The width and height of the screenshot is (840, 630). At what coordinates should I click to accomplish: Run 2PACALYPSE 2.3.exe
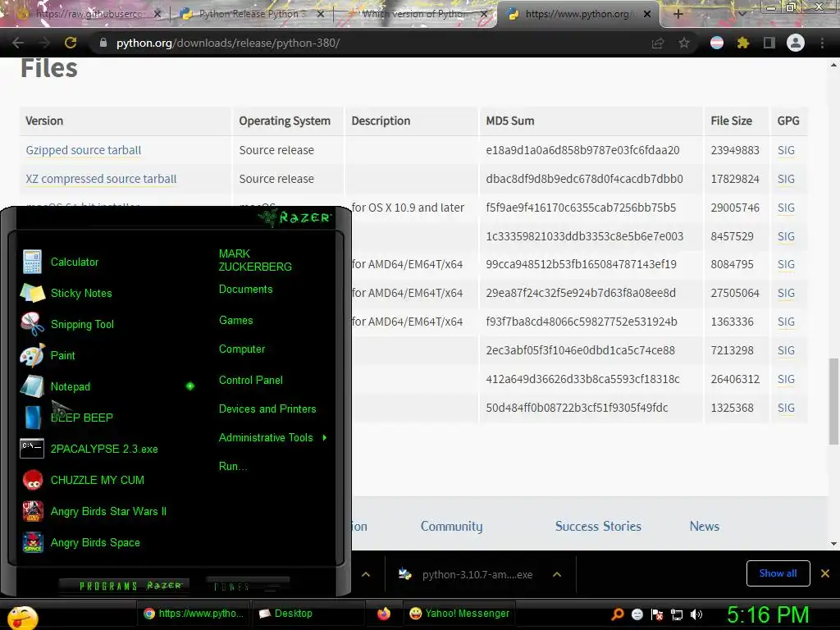(89, 449)
